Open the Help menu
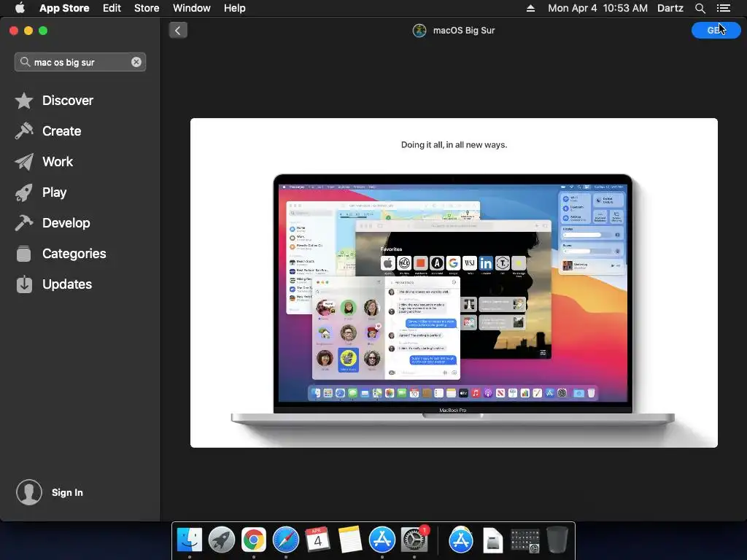 click(x=235, y=8)
